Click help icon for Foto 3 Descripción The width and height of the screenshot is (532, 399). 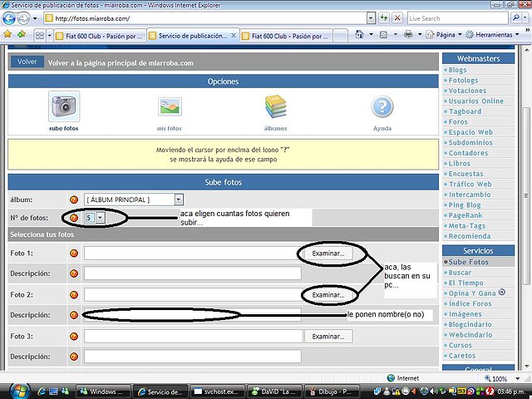74,357
